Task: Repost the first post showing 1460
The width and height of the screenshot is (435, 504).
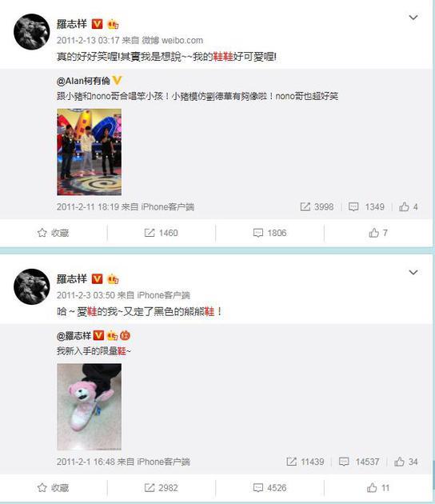Action: click(x=161, y=233)
